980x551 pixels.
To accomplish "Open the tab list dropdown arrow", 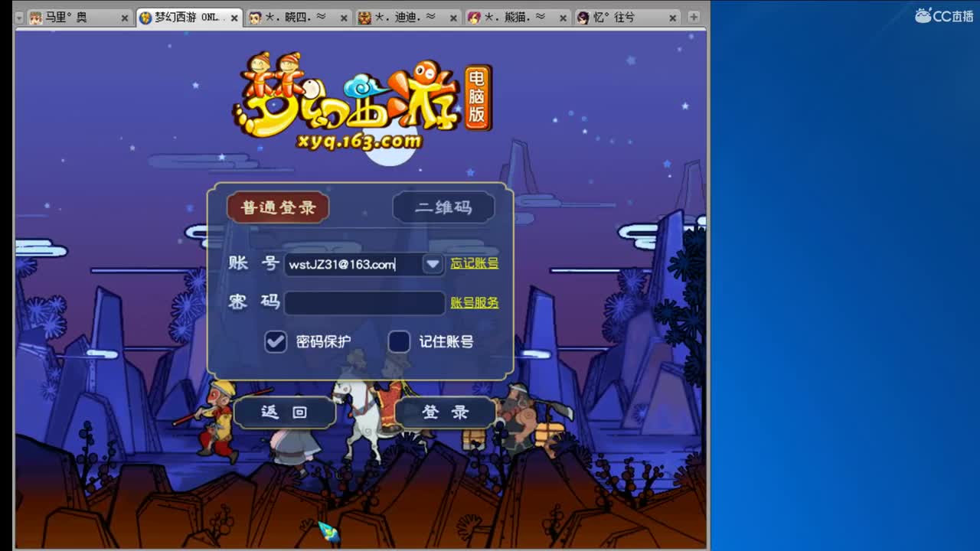I will point(20,17).
